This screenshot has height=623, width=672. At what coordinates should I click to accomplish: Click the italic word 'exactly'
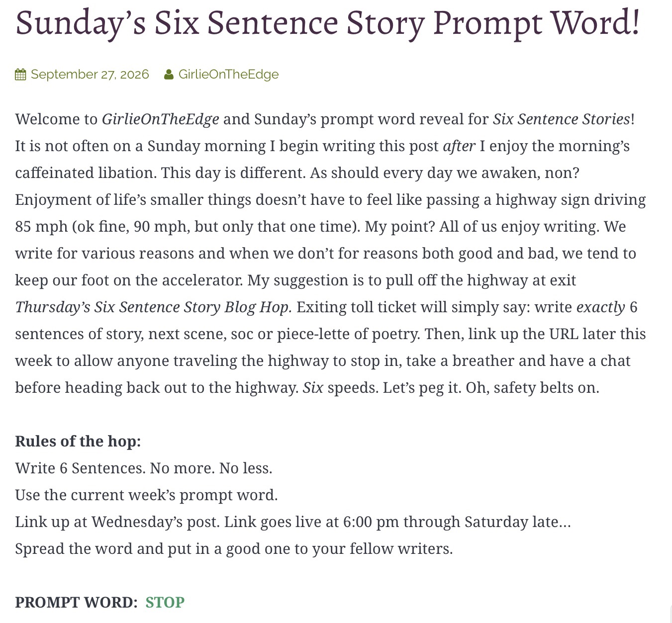600,307
